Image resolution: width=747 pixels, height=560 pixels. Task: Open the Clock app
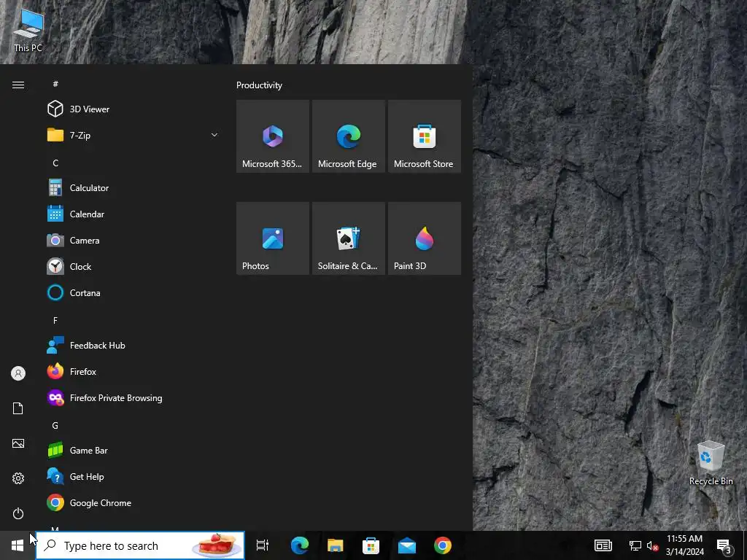click(x=134, y=266)
